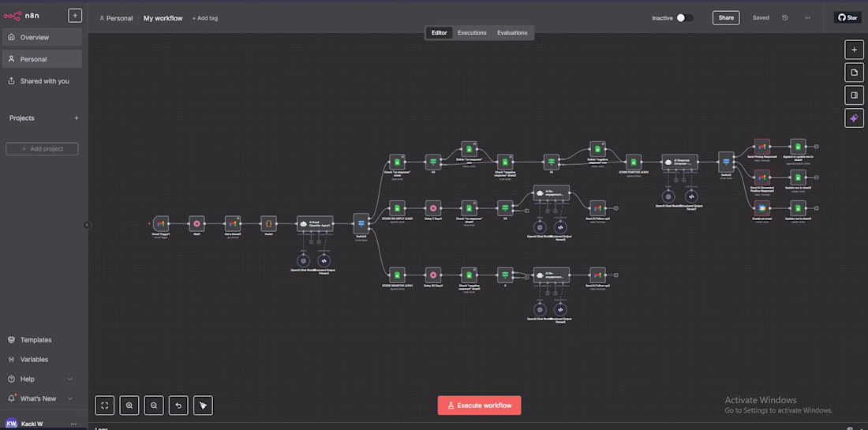Click Execute workflow button
The image size is (868, 430).
(479, 405)
